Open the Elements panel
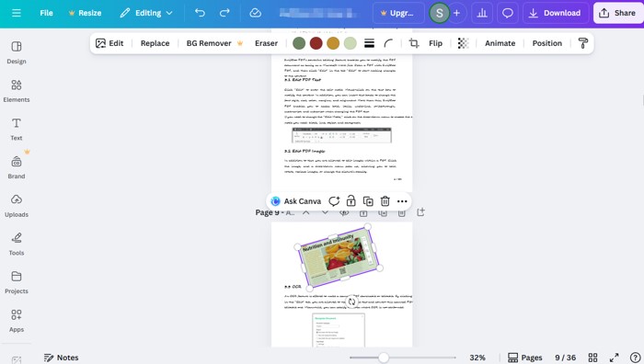The image size is (644, 364). tap(17, 91)
